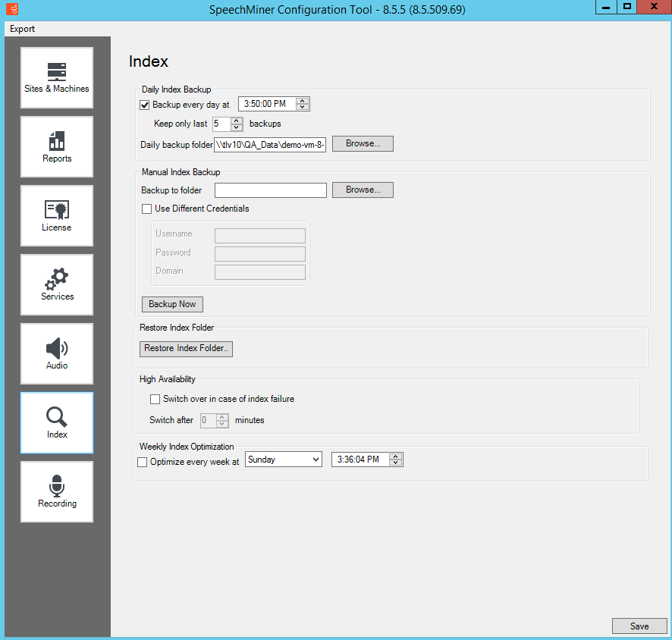Enable Use Different Credentials checkbox

tap(146, 209)
